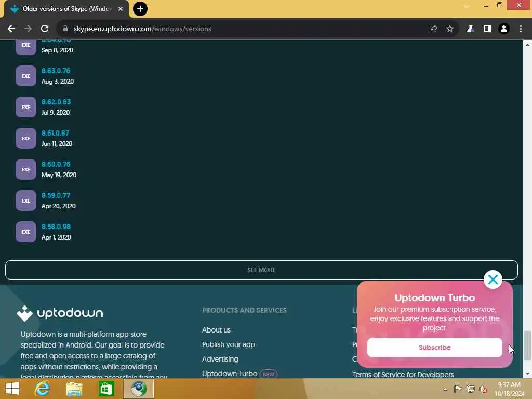
Task: Open the About us footer link
Action: tap(216, 330)
